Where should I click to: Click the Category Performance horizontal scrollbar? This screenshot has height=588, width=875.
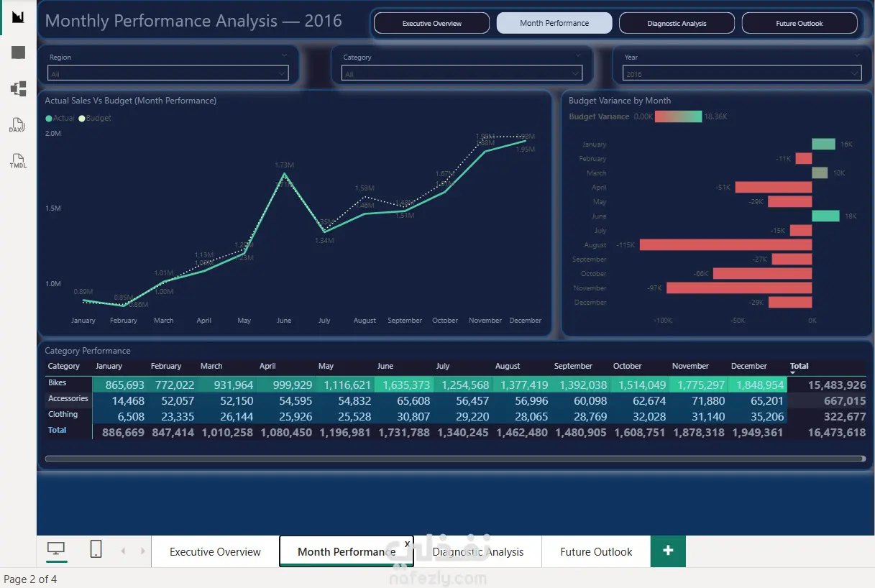click(x=455, y=458)
